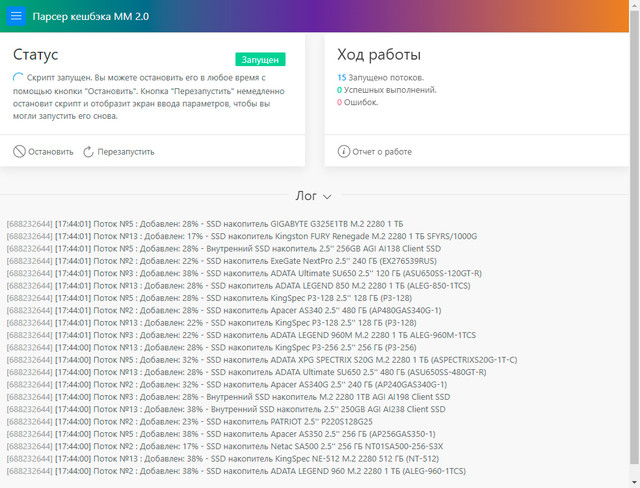The width and height of the screenshot is (640, 488).
Task: Open the Отчет о работе link
Action: (x=382, y=152)
